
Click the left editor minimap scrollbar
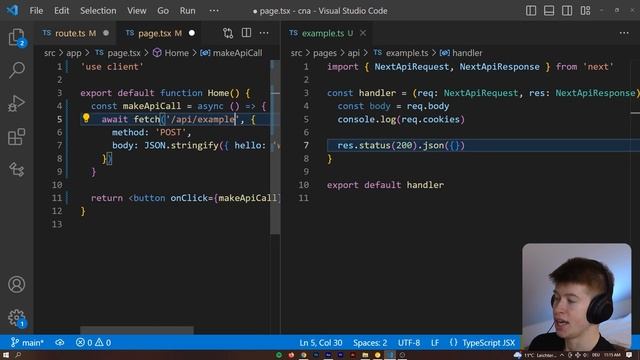[275, 147]
